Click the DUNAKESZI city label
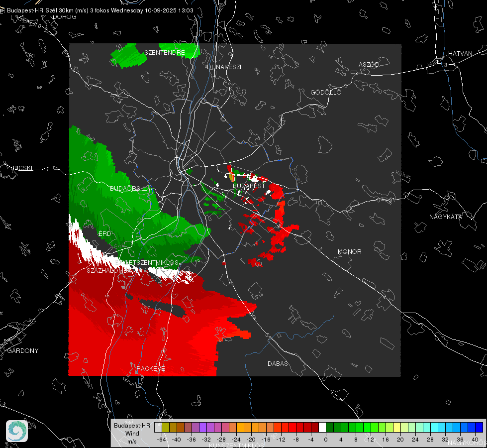This screenshot has height=448, width=487. [224, 67]
